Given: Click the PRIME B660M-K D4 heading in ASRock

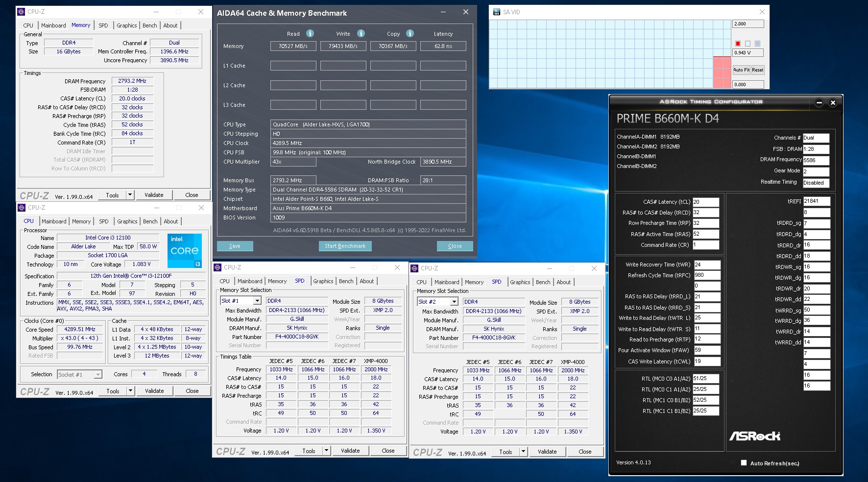Looking at the screenshot, I should (x=668, y=119).
